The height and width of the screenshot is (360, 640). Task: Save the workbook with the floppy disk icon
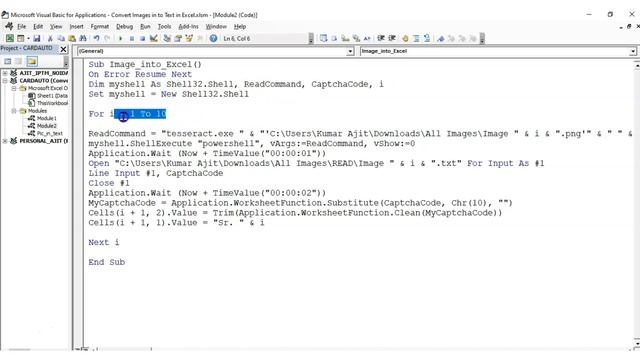[x=37, y=38]
